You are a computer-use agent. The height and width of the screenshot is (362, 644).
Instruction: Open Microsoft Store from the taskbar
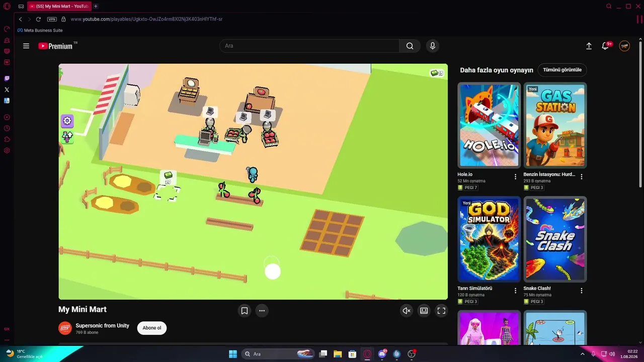pos(353,354)
